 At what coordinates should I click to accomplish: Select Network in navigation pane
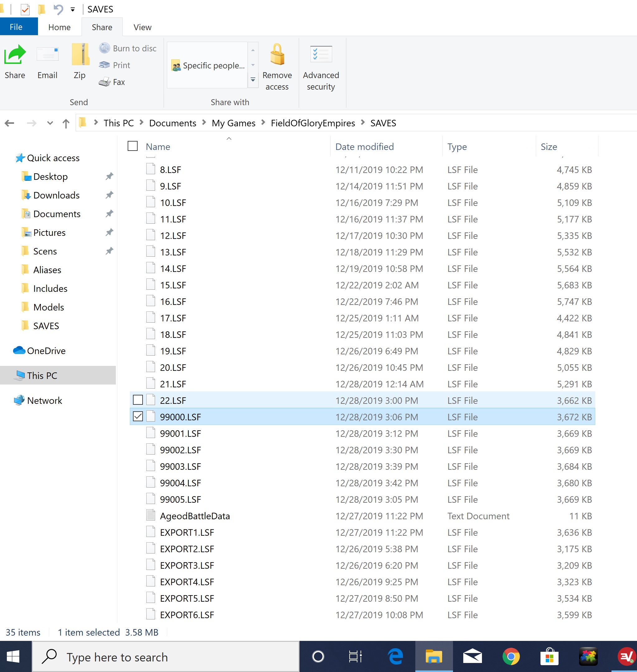coord(38,401)
